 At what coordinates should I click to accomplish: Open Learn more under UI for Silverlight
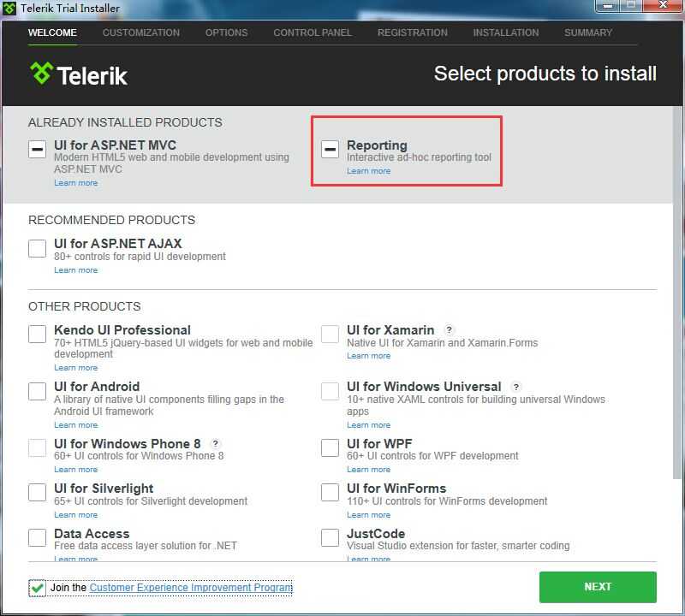click(75, 515)
